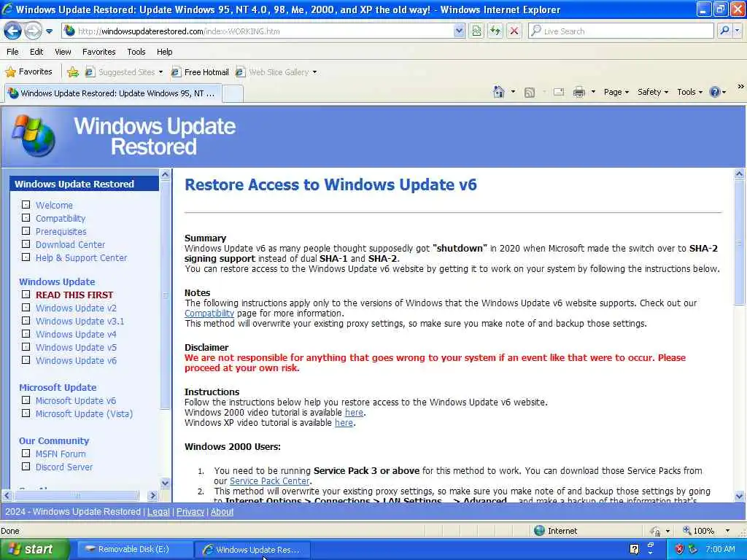Open the command bar Tools dropdown

(690, 92)
